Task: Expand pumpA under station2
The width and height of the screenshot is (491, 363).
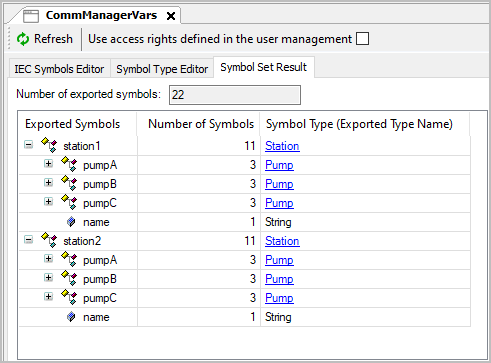Action: (x=48, y=259)
